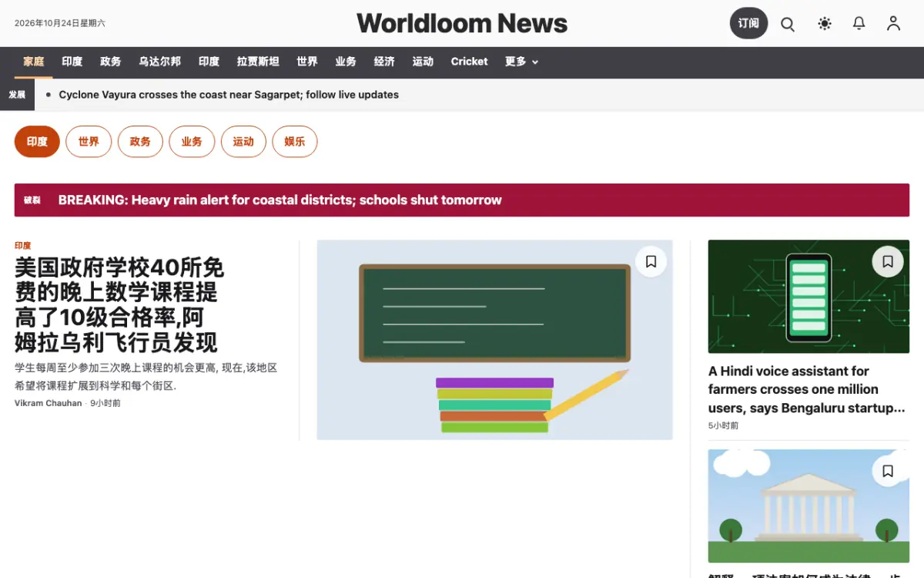
Task: Open 拉贾斯坦 navigation item
Action: tap(258, 62)
